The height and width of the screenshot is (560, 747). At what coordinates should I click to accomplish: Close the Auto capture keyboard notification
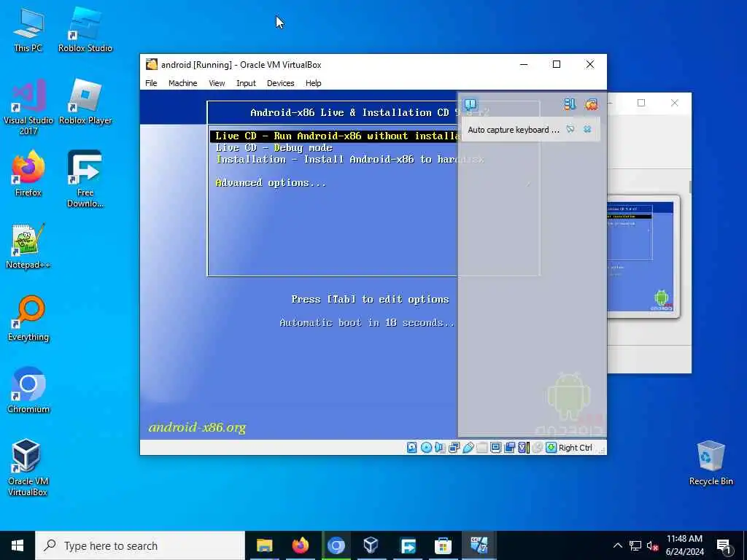pyautogui.click(x=587, y=129)
